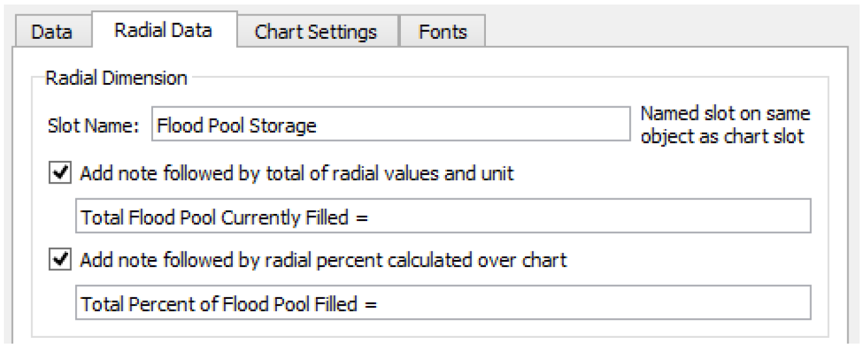The height and width of the screenshot is (354, 868).
Task: Click empty space right of 'Pool Filled =' text
Action: click(x=584, y=304)
